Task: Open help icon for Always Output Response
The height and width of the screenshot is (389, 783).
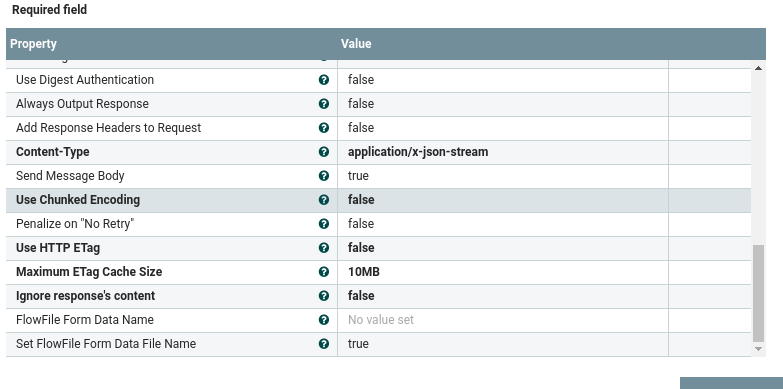Action: click(324, 104)
